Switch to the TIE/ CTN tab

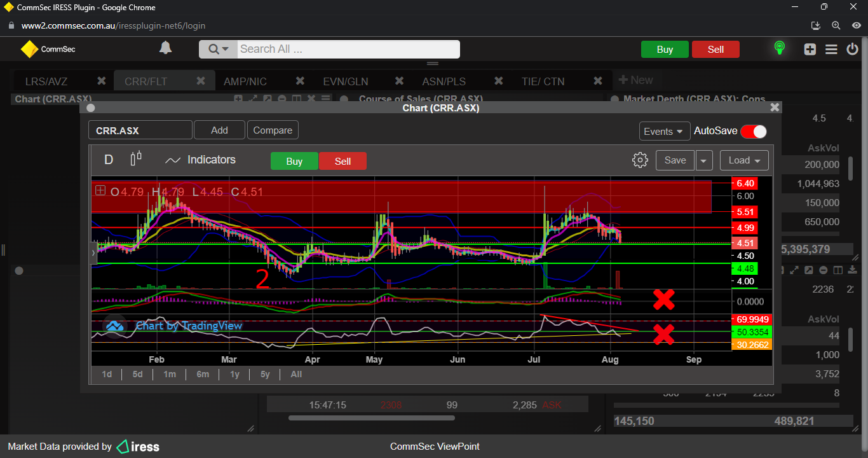[543, 81]
